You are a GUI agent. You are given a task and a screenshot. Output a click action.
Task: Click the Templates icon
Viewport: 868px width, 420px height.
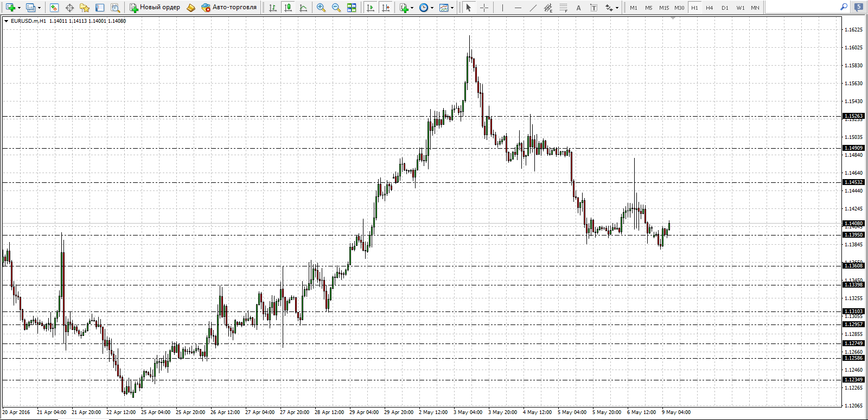tap(444, 8)
